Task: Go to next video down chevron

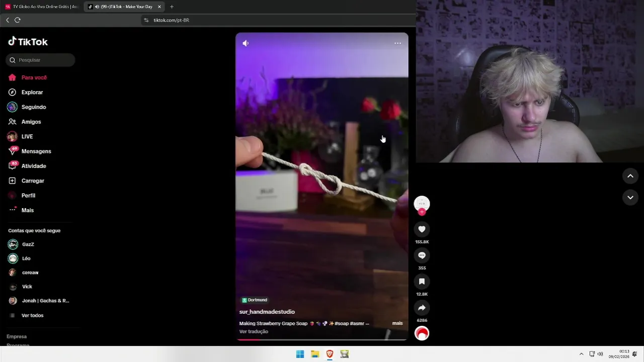Action: (630, 198)
